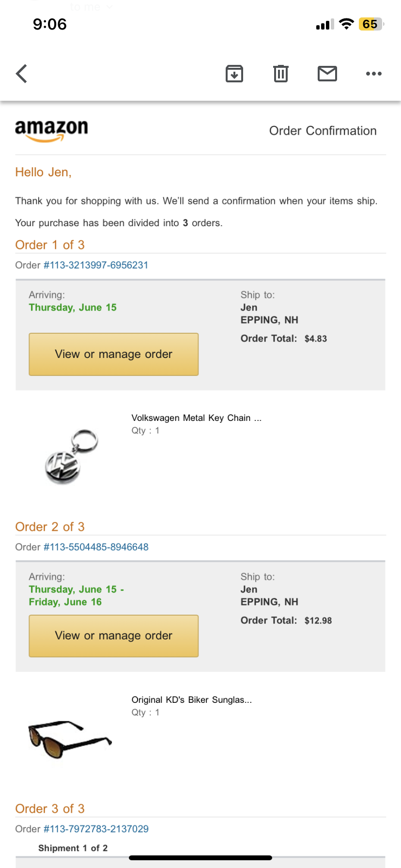Screen dimensions: 401x868
Task: Archive this email with the archive icon
Action: [234, 74]
